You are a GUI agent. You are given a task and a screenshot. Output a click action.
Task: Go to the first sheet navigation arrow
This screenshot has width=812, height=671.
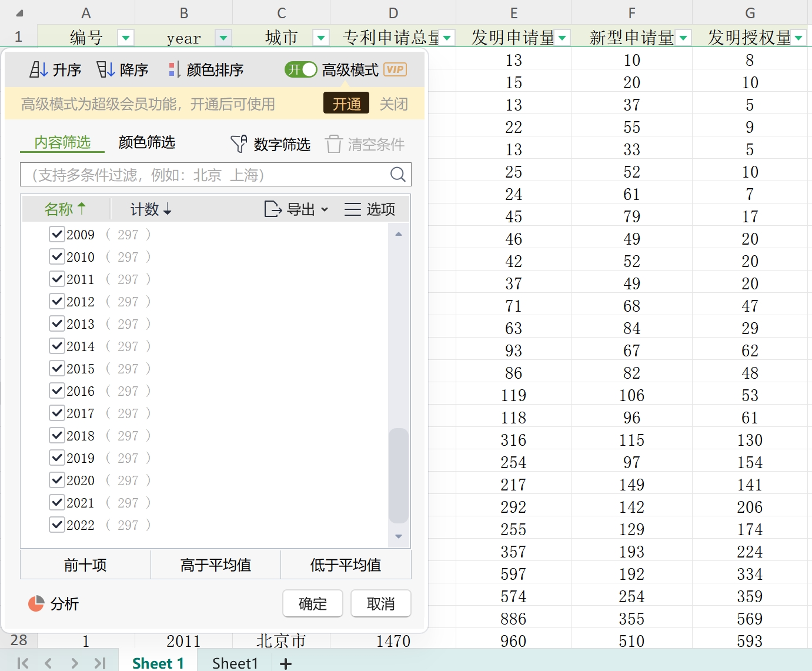click(23, 663)
